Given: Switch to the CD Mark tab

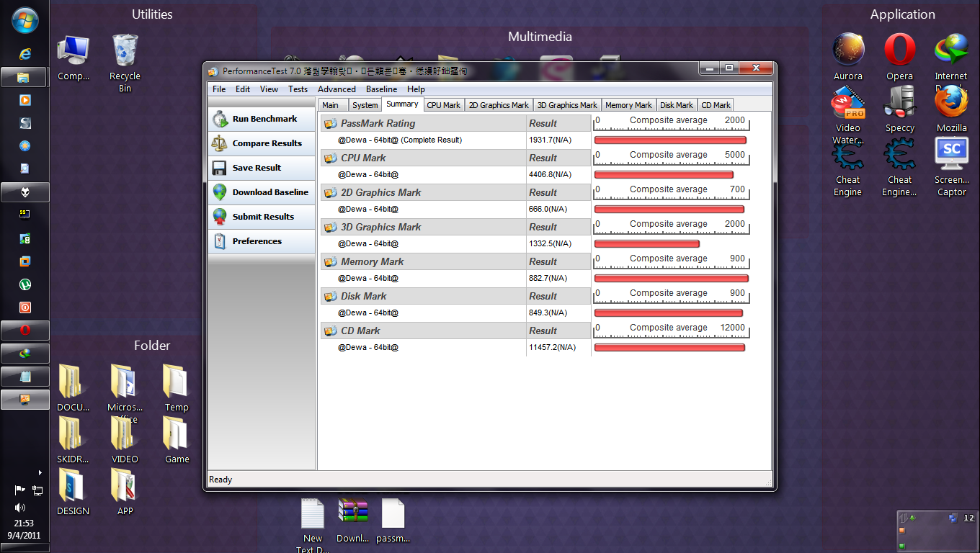Looking at the screenshot, I should (x=716, y=105).
